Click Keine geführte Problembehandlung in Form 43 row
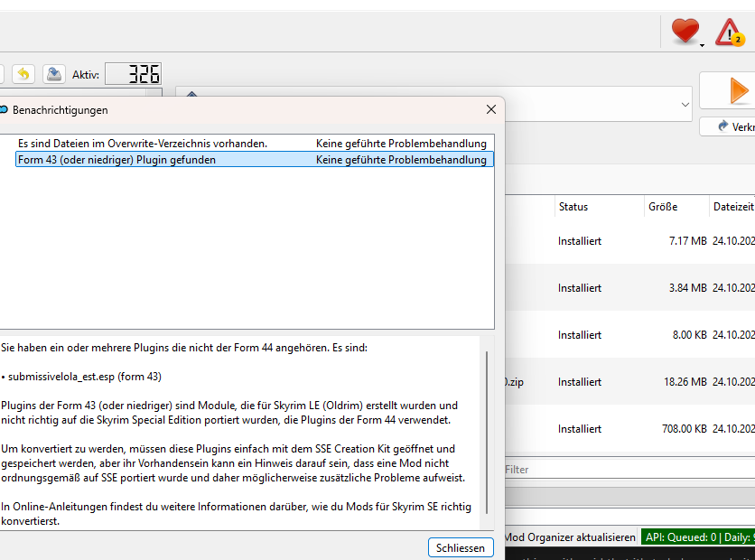Screen dimensions: 755x560 tap(401, 160)
